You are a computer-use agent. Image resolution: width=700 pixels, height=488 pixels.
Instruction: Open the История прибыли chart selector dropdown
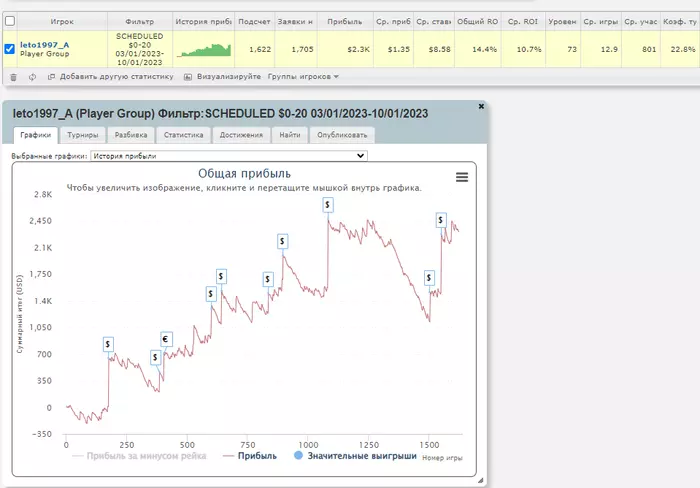tap(229, 156)
